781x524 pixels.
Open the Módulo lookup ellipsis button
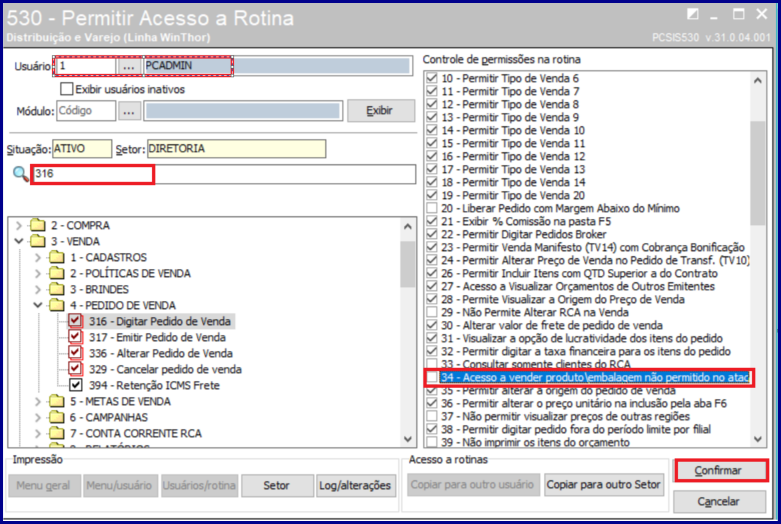[x=129, y=111]
